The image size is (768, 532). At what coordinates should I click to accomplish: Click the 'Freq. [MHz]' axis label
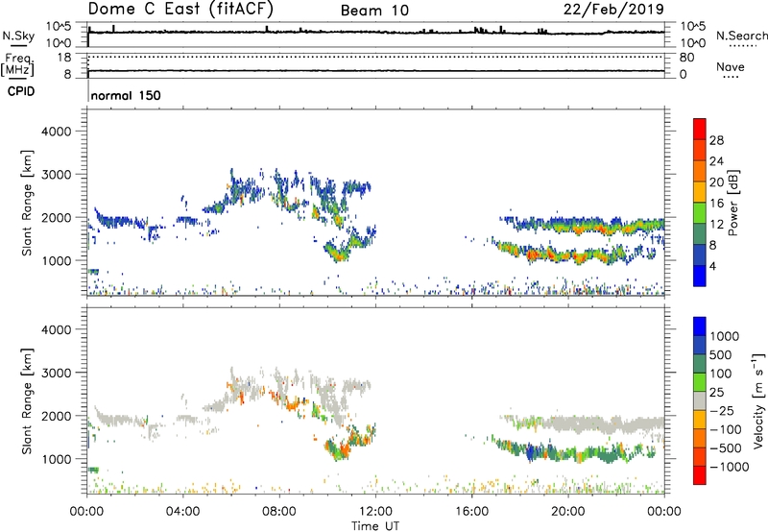[18, 65]
